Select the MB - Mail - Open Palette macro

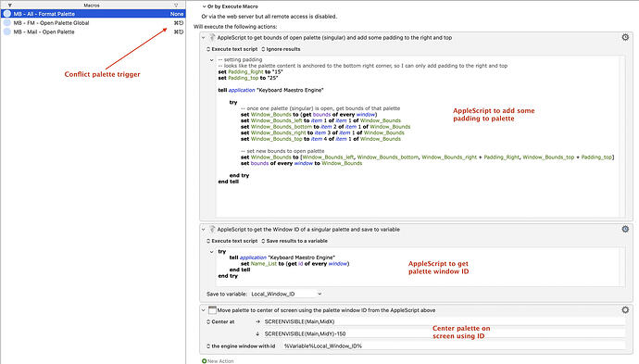tap(93, 31)
